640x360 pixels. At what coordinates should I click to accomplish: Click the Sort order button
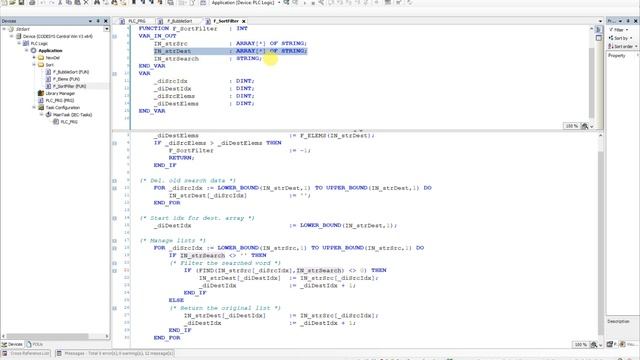(623, 47)
